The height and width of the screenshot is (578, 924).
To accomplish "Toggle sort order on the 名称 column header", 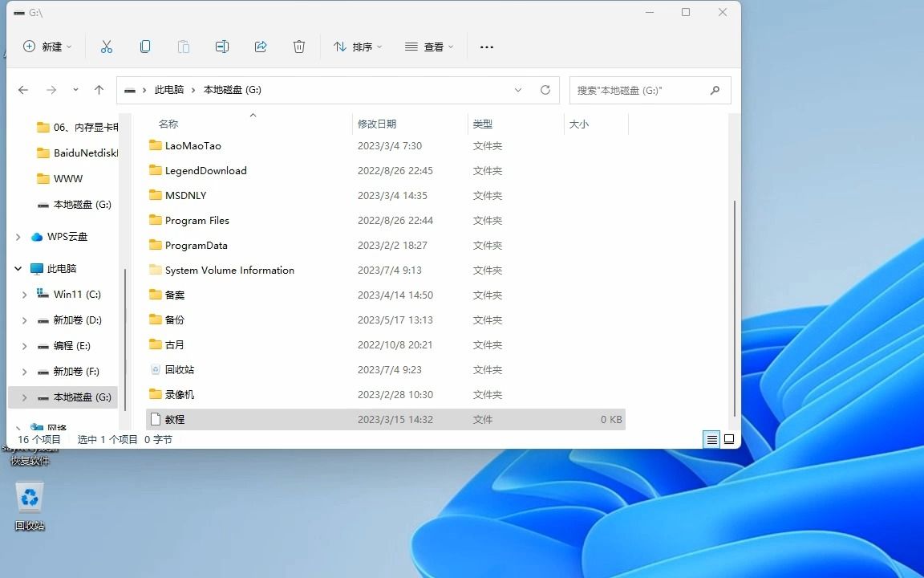I will click(x=168, y=124).
